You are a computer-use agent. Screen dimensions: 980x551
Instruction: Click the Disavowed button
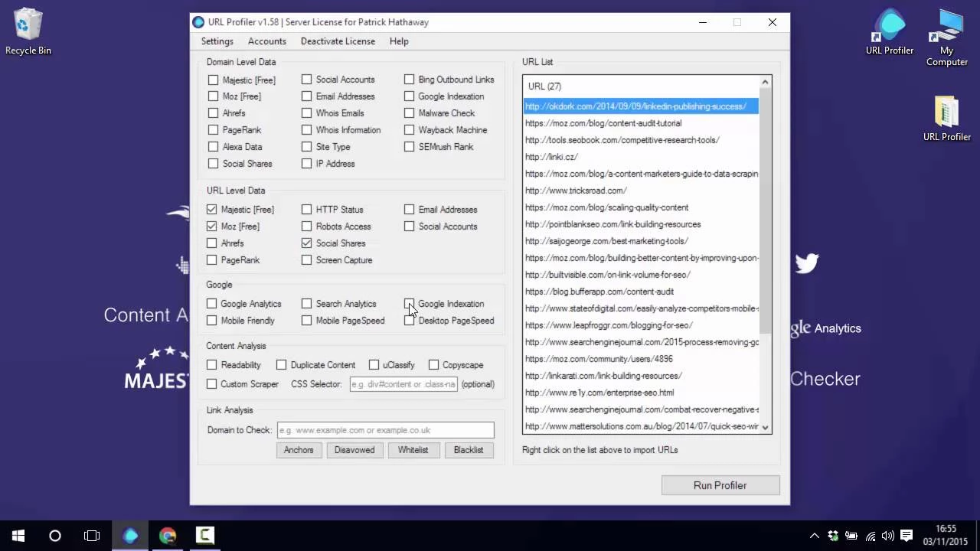[354, 450]
